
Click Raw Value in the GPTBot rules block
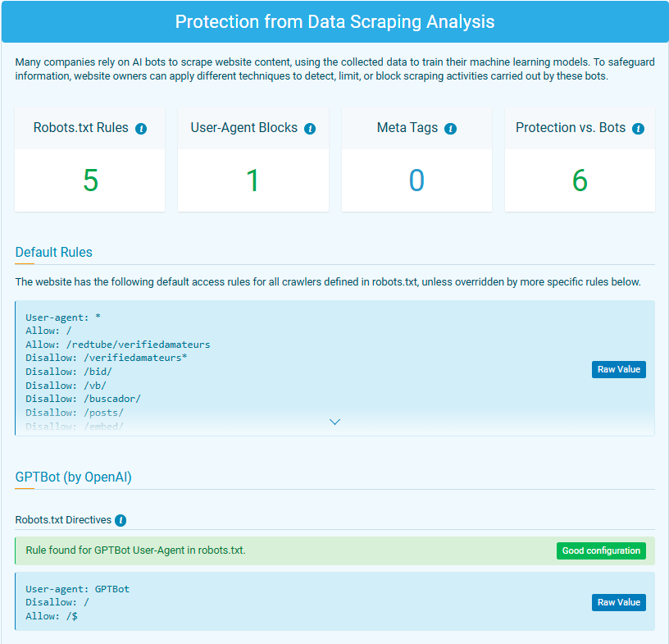(x=618, y=602)
